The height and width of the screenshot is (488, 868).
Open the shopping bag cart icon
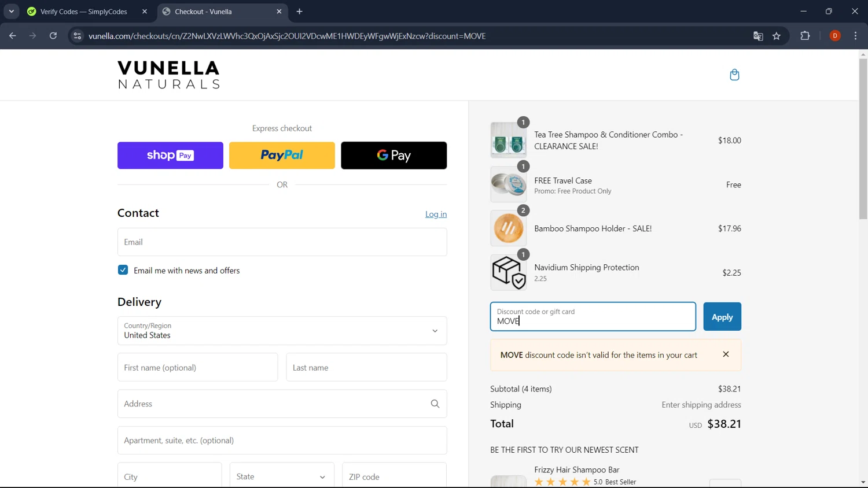(734, 75)
